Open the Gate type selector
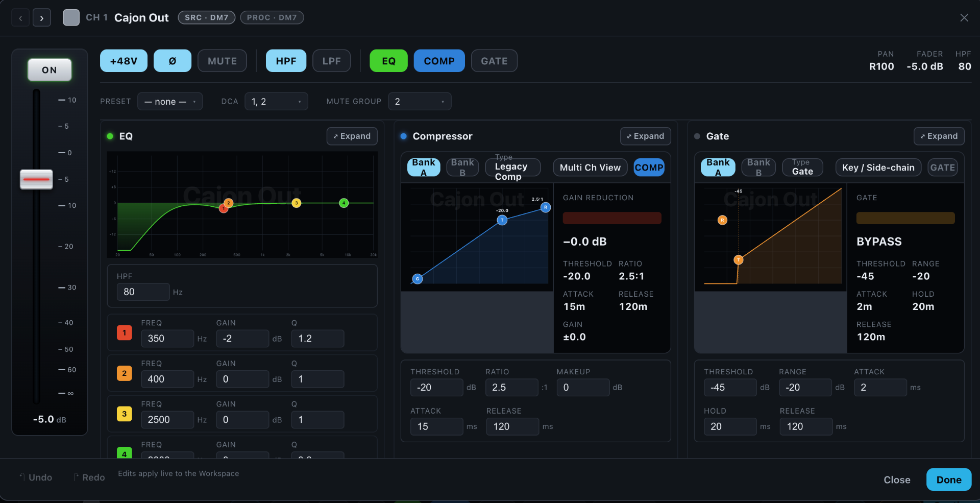The width and height of the screenshot is (980, 503). pos(802,167)
